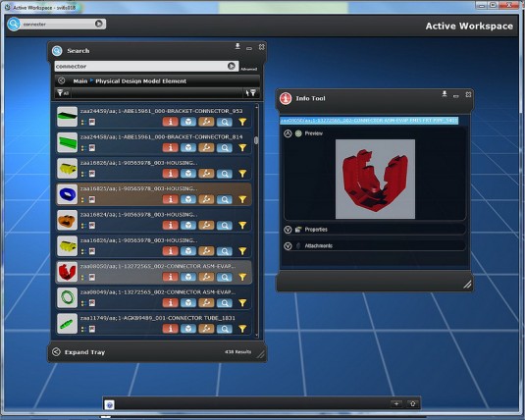The width and height of the screenshot is (525, 420).
Task: Click wrench icon on BRACKET-CONNECTOR_953 row
Action: 206,122
